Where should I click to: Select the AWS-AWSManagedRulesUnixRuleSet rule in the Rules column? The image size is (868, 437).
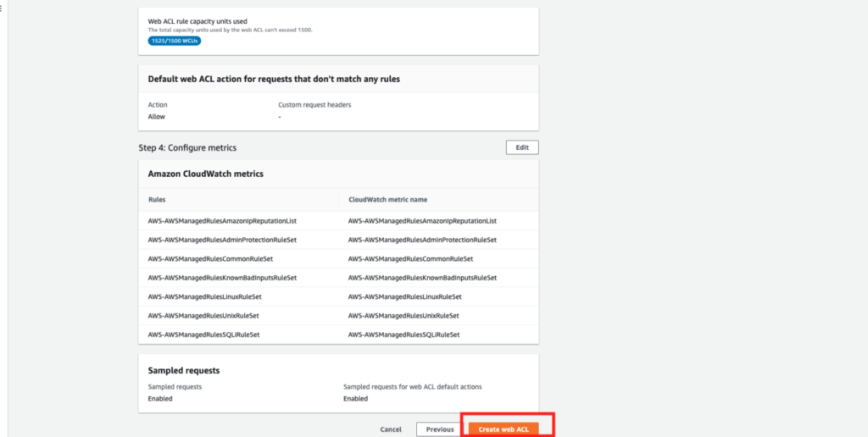click(x=203, y=316)
